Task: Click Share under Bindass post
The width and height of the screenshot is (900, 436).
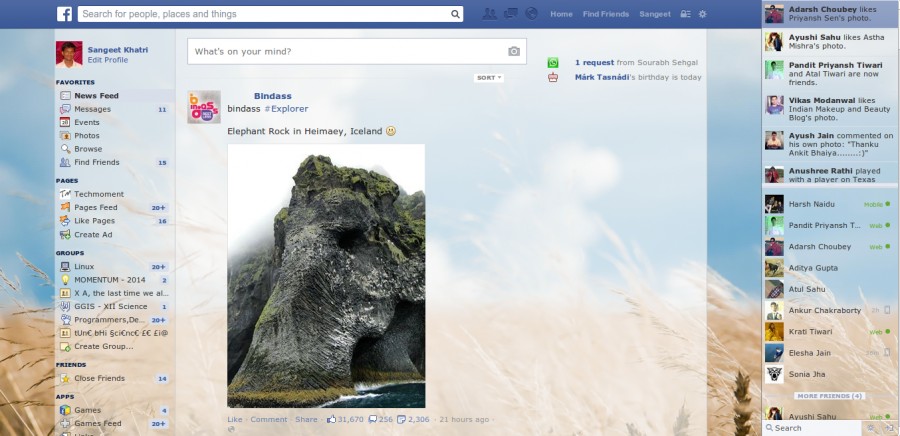Action: click(x=306, y=419)
